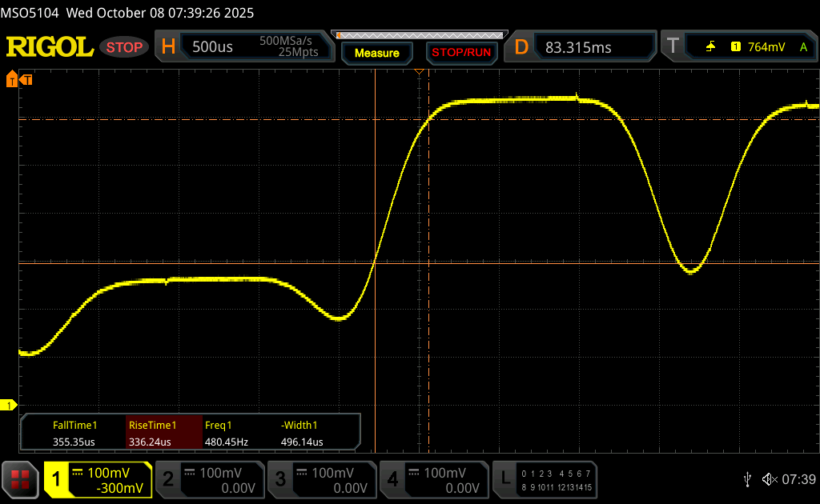Tap the USB status icon
Viewport: 820px width, 504px height.
[x=748, y=478]
